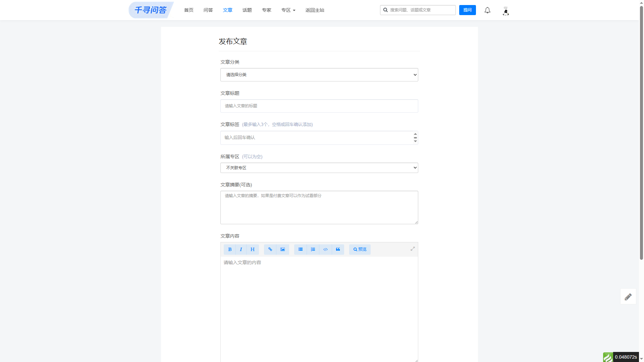Click the 预览 preview button
Screen dimensions: 644x362
point(360,249)
